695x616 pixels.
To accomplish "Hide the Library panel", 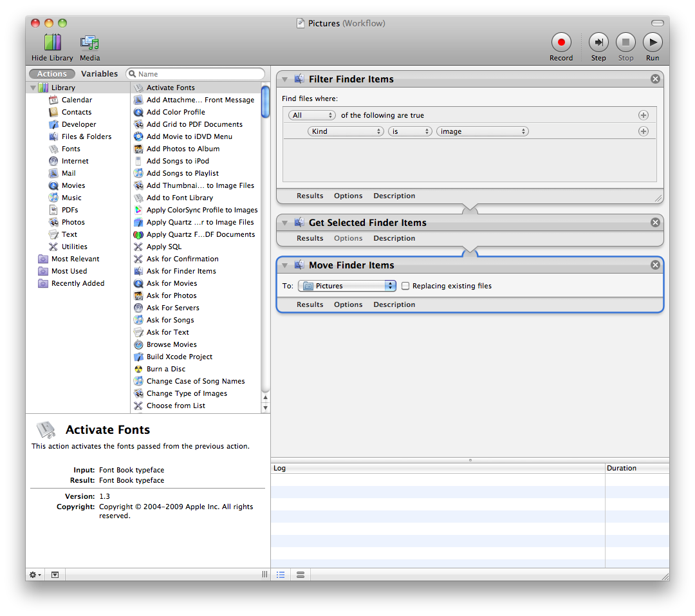I will coord(52,43).
